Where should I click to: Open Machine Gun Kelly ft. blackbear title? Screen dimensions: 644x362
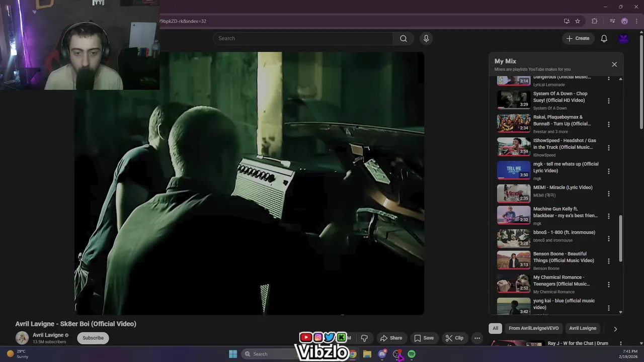coord(566,212)
